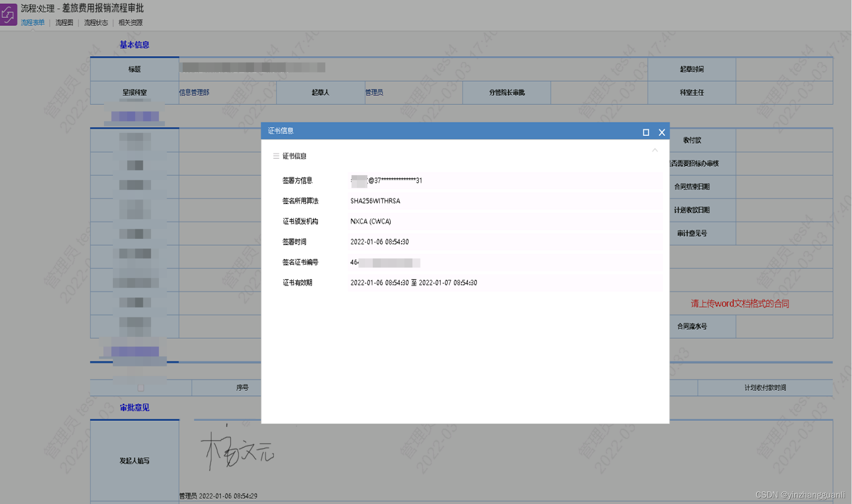This screenshot has width=852, height=504.
Task: Open the 管理员 drafter link
Action: [374, 92]
